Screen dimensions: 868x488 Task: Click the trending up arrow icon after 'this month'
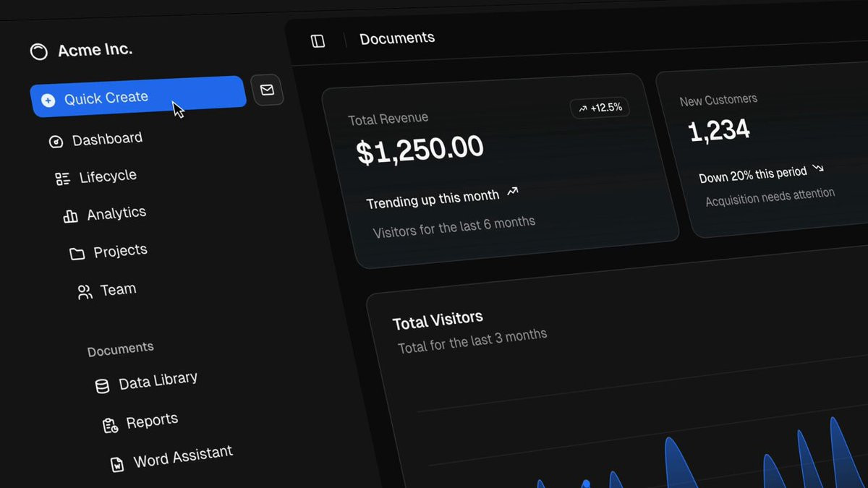[x=512, y=192]
